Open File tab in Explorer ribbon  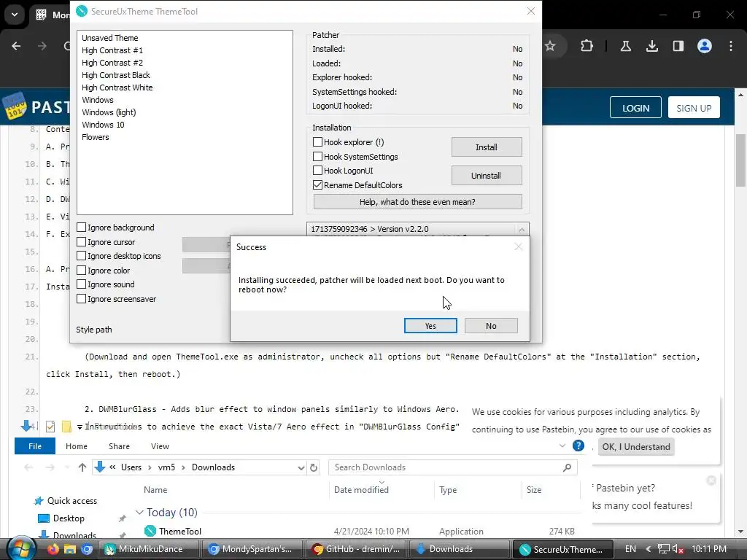coord(35,446)
